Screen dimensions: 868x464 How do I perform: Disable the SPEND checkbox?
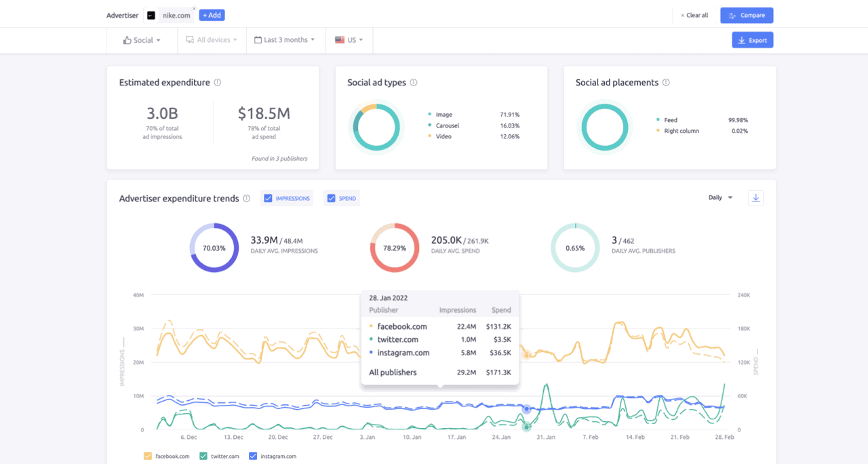pos(332,198)
